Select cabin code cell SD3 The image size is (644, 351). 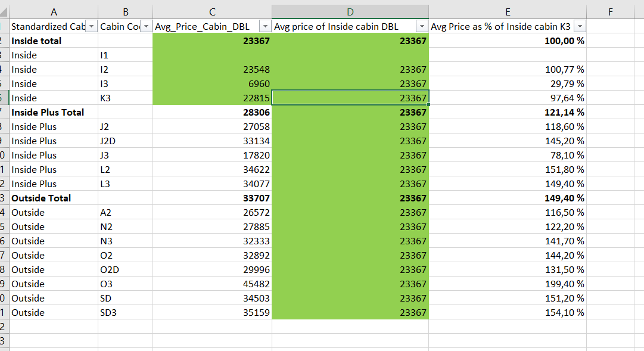pyautogui.click(x=126, y=312)
